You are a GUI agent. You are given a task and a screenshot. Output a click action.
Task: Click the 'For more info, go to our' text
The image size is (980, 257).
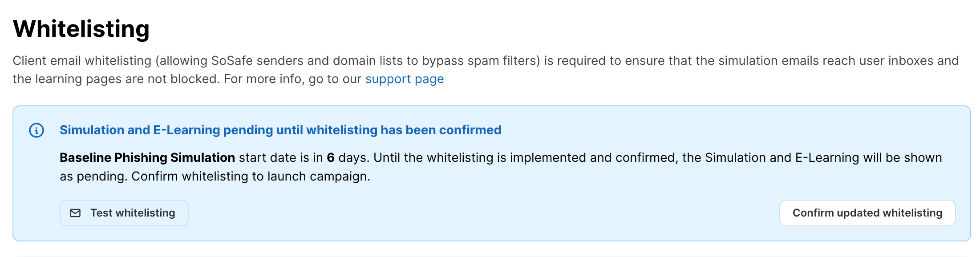pos(292,79)
